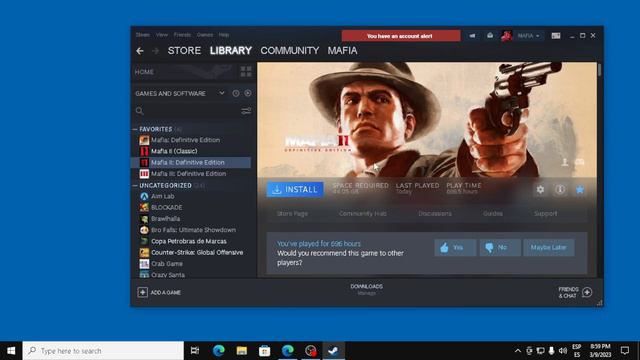Collapse the Uncategorized category
This screenshot has width=640, height=360.
pyautogui.click(x=135, y=185)
